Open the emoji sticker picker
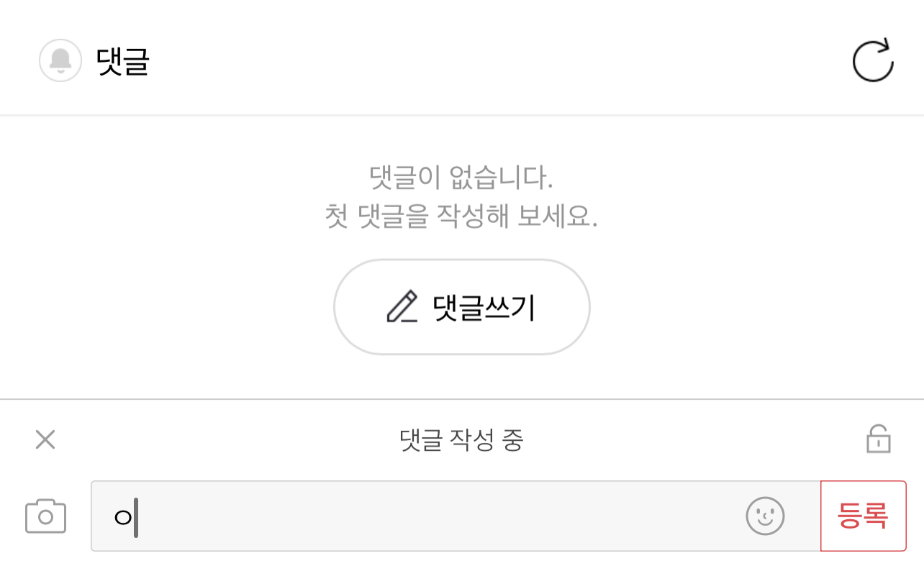 (x=765, y=516)
